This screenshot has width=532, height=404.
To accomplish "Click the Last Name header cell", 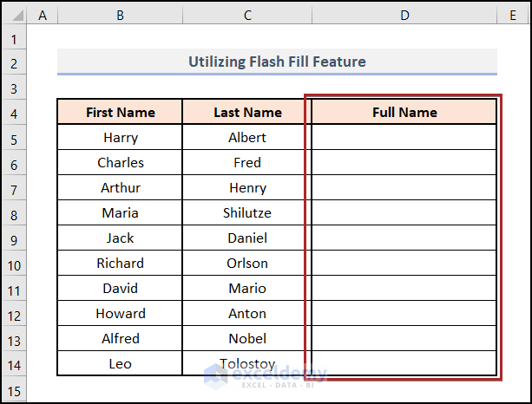I will [247, 112].
